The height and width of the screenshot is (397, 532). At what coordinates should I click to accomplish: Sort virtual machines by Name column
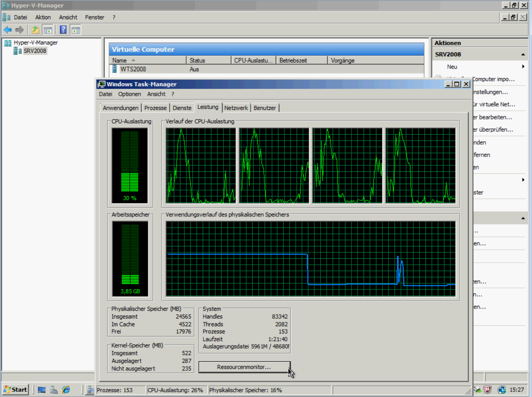[x=148, y=61]
